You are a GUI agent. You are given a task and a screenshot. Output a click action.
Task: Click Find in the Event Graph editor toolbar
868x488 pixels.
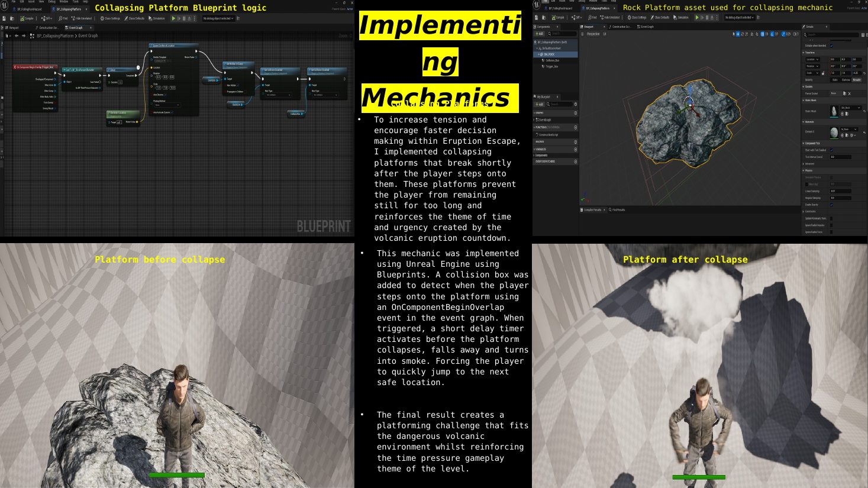(63, 18)
